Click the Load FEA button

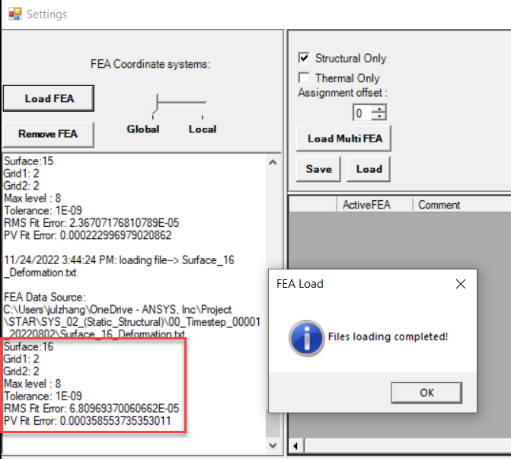point(49,98)
